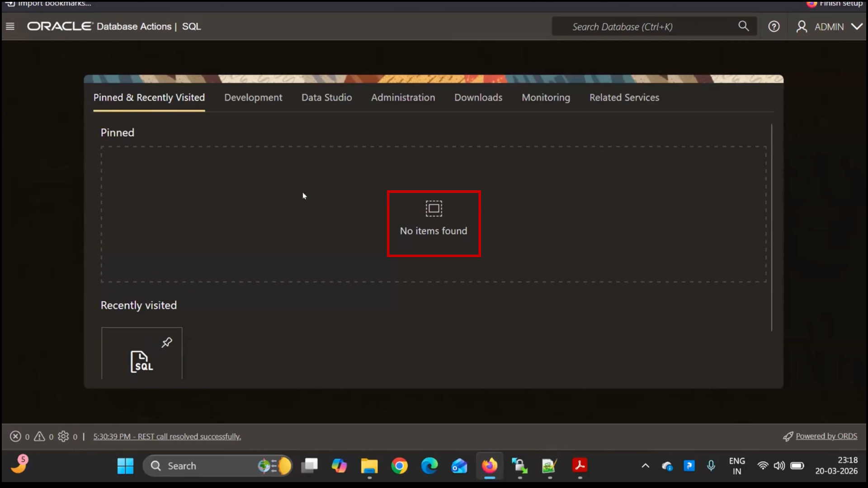
Task: Open the Related Services tab
Action: tap(624, 97)
